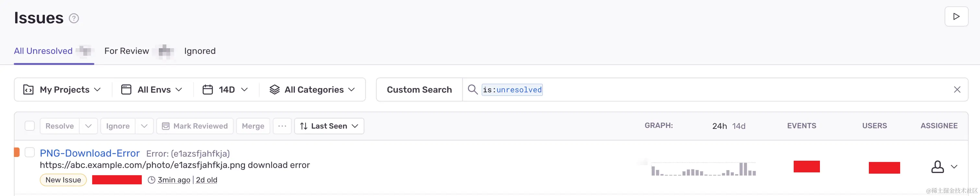980x196 pixels.
Task: Select the PNG-Download-Error issue checkbox
Action: pyautogui.click(x=30, y=152)
